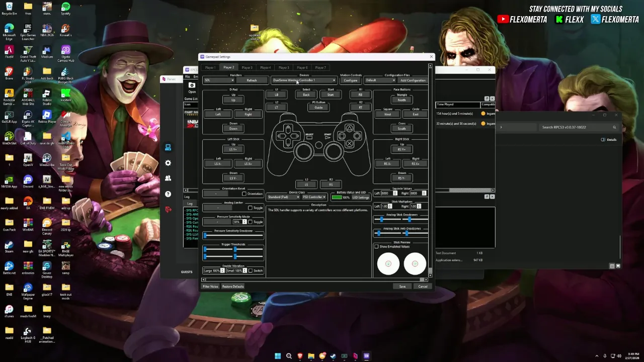The image size is (644, 362).
Task: Open the Devices DualSense controller dropdown
Action: pos(304,80)
